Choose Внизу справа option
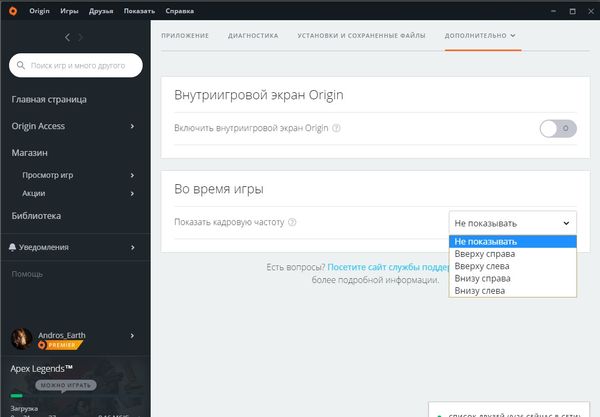This screenshot has width=600, height=417. pyautogui.click(x=513, y=279)
